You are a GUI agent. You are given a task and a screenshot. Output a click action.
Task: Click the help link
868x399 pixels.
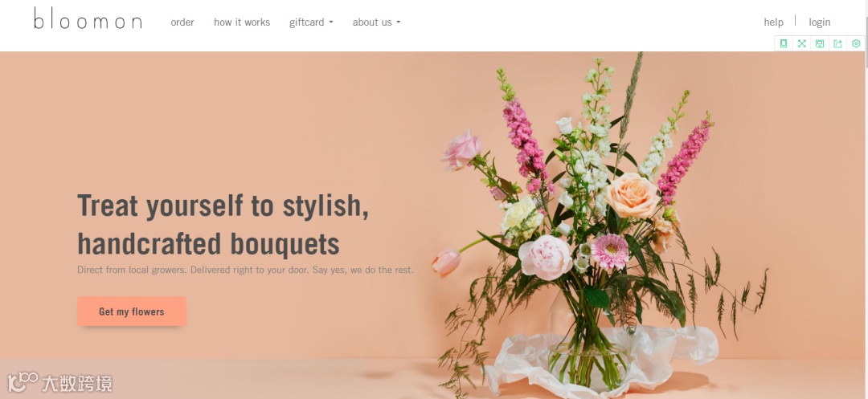pos(773,22)
